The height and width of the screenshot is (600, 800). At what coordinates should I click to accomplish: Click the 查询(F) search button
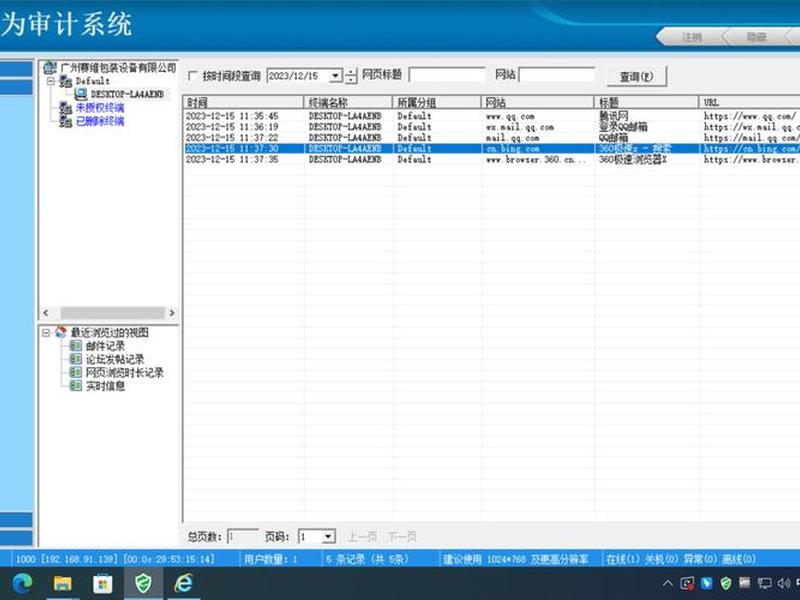tap(636, 77)
